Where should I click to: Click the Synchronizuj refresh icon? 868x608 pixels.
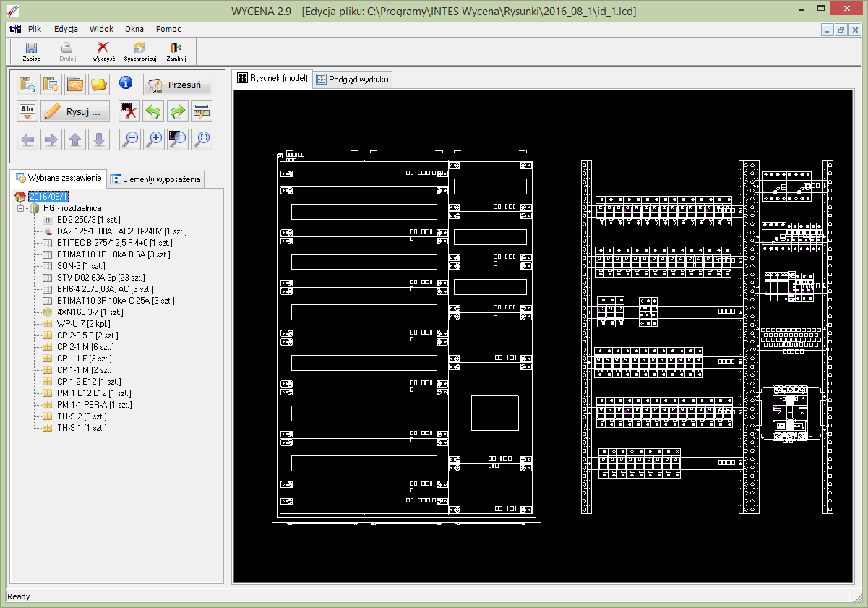[x=139, y=51]
